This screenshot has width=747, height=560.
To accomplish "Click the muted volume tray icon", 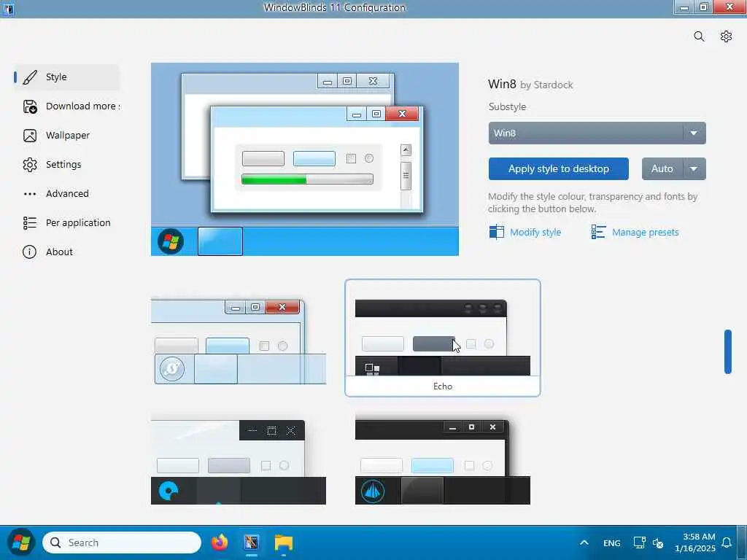I will click(x=658, y=542).
